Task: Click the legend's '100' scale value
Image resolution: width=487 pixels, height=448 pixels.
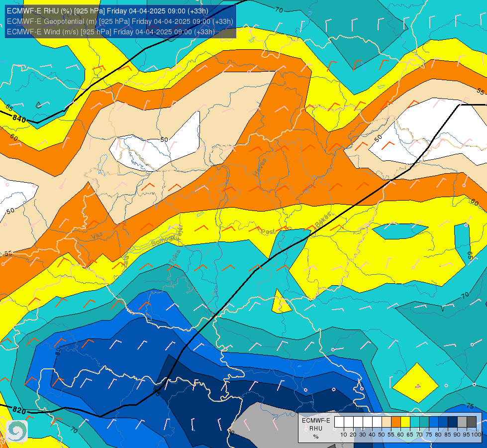Action: (x=476, y=435)
